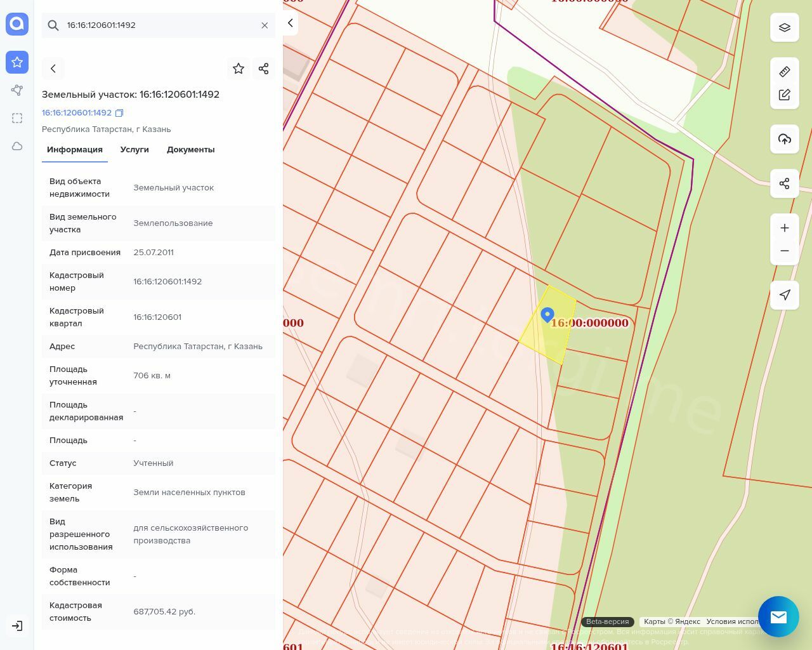Open the map layers panel
The height and width of the screenshot is (650, 812).
click(x=784, y=27)
